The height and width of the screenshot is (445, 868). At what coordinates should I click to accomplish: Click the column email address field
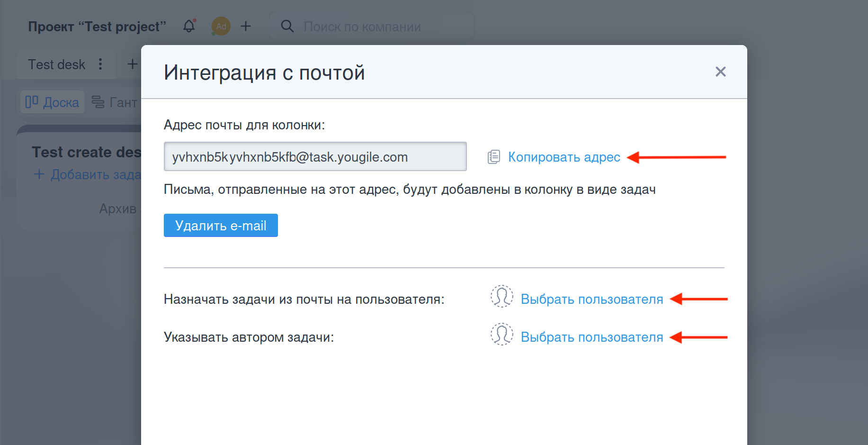tap(315, 157)
